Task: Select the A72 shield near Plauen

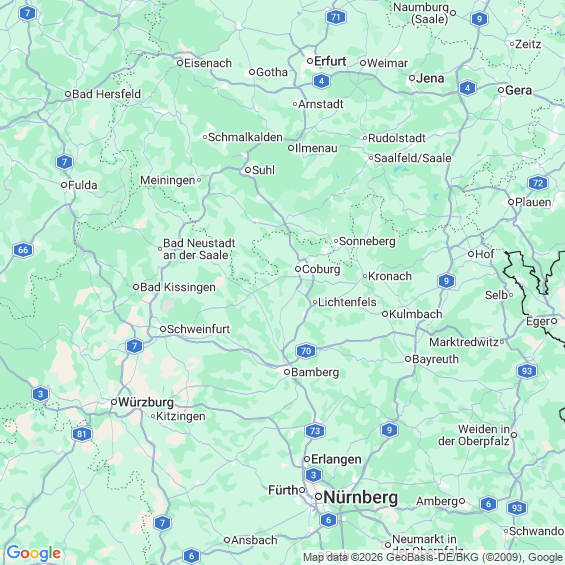Action: click(x=538, y=183)
